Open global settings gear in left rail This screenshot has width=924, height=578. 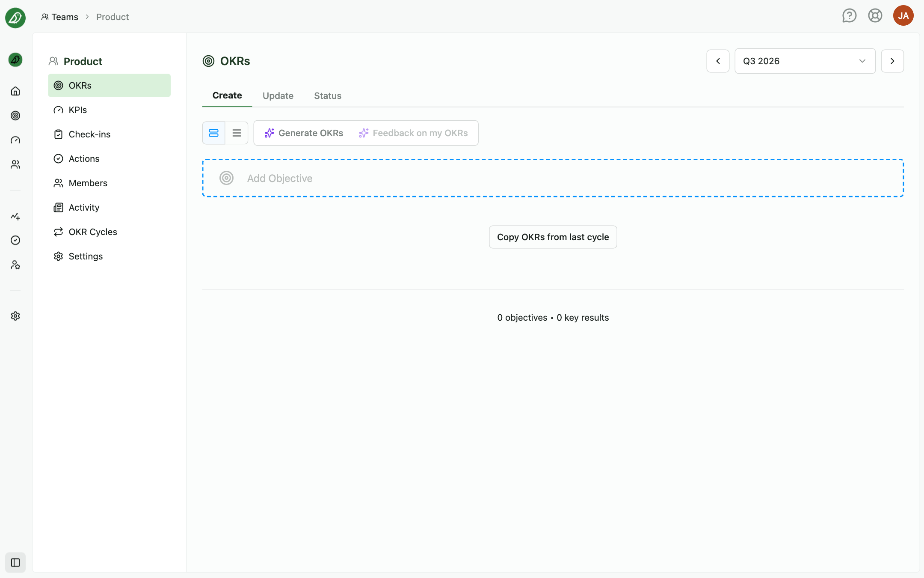pos(15,316)
